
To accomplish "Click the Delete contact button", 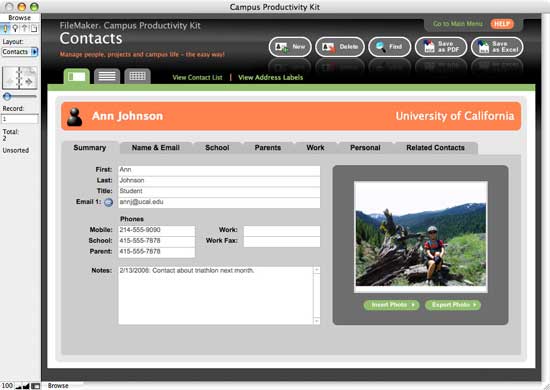I will [x=340, y=47].
